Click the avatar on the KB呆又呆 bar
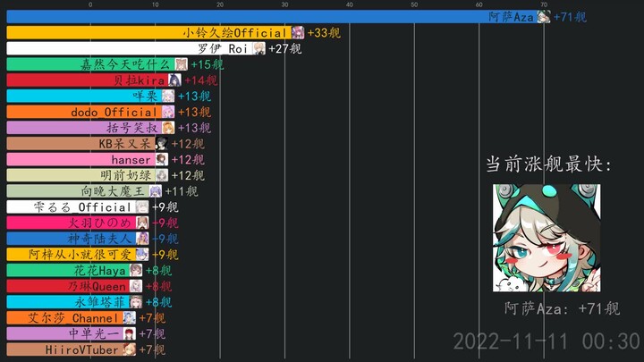The width and height of the screenshot is (644, 362). [x=161, y=144]
